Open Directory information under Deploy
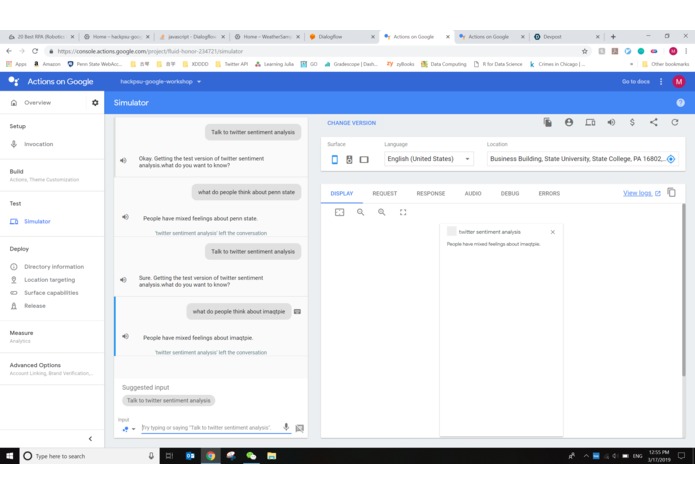 point(54,267)
